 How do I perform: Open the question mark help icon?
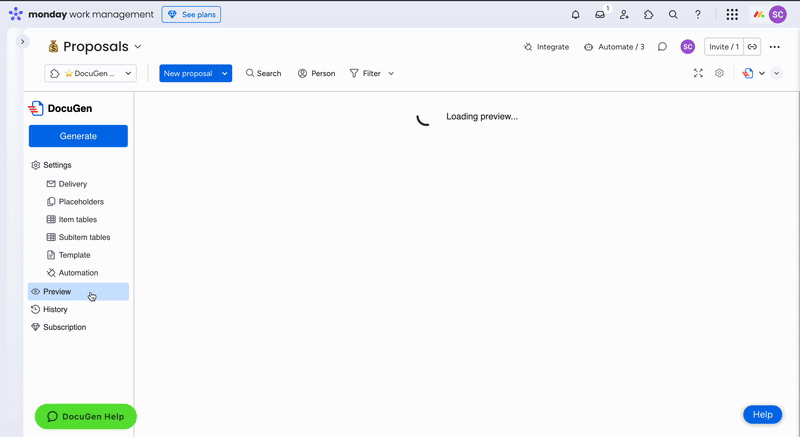pos(697,15)
